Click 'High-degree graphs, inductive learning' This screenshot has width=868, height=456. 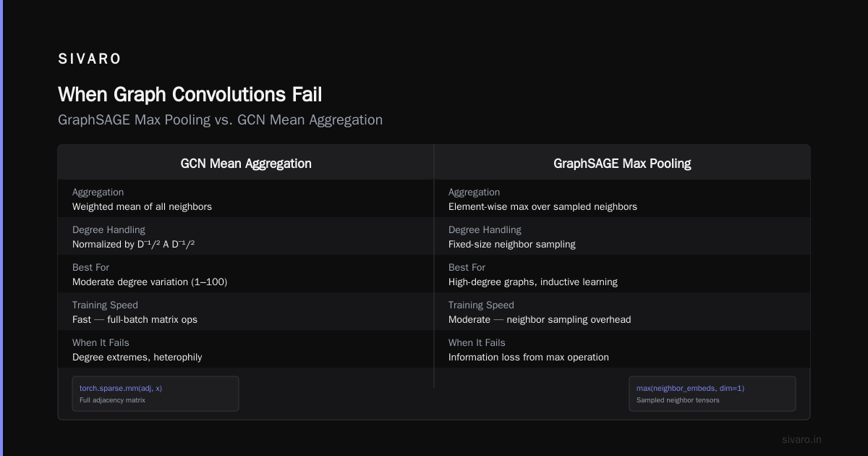(533, 282)
